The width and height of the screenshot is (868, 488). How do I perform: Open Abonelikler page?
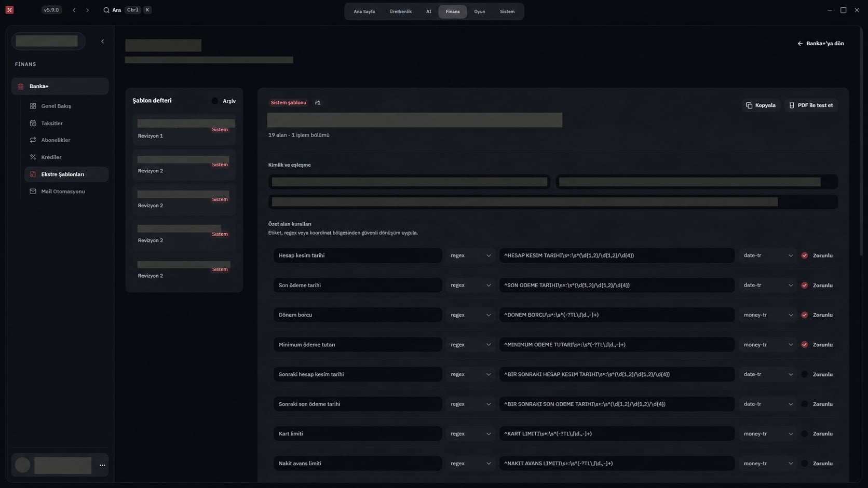(x=66, y=140)
